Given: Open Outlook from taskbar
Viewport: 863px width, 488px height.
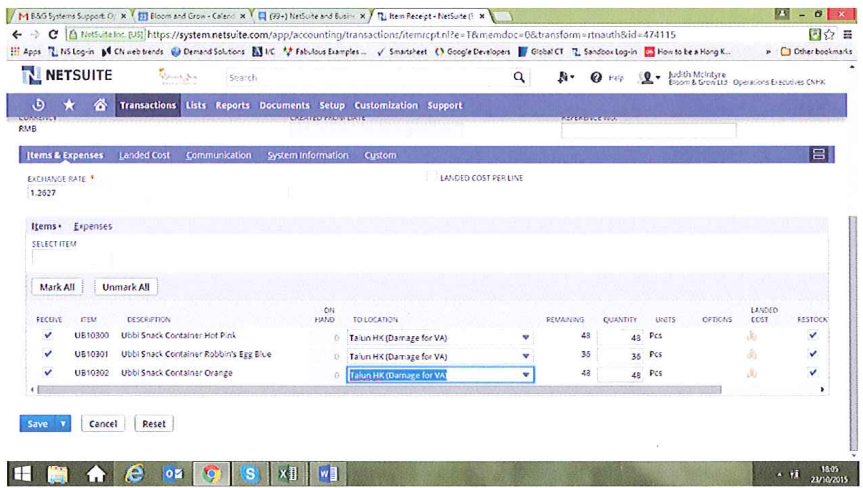Looking at the screenshot, I should (172, 473).
